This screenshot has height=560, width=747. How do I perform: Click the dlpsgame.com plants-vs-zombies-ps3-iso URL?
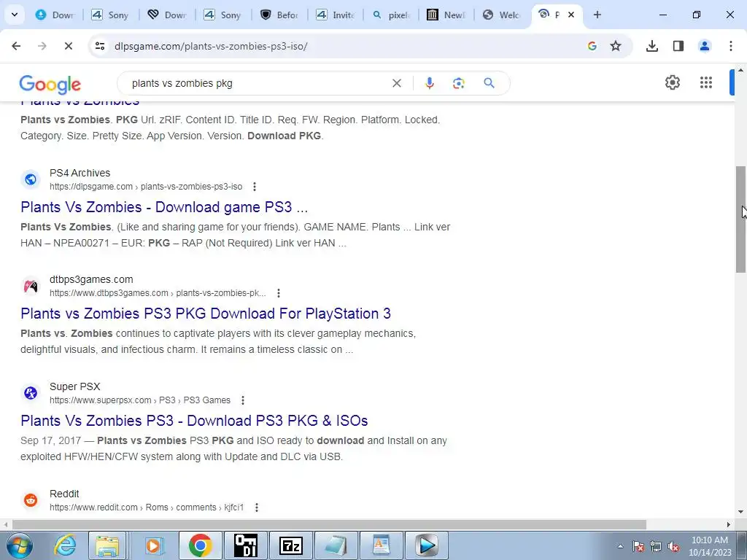pyautogui.click(x=146, y=187)
